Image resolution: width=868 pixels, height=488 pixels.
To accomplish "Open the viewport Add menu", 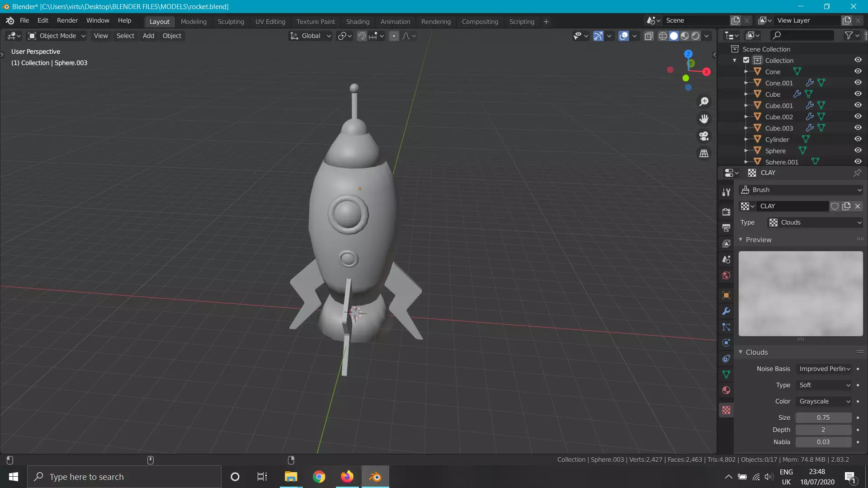I will (x=148, y=36).
